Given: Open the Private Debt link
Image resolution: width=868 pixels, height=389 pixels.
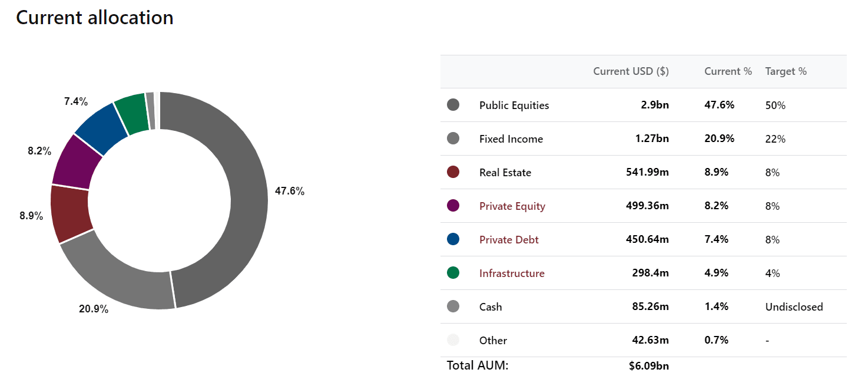Looking at the screenshot, I should pos(509,240).
